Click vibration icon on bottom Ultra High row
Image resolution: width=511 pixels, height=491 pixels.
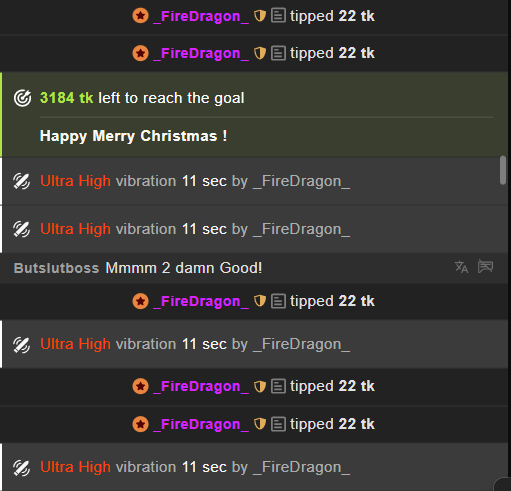pyautogui.click(x=22, y=467)
